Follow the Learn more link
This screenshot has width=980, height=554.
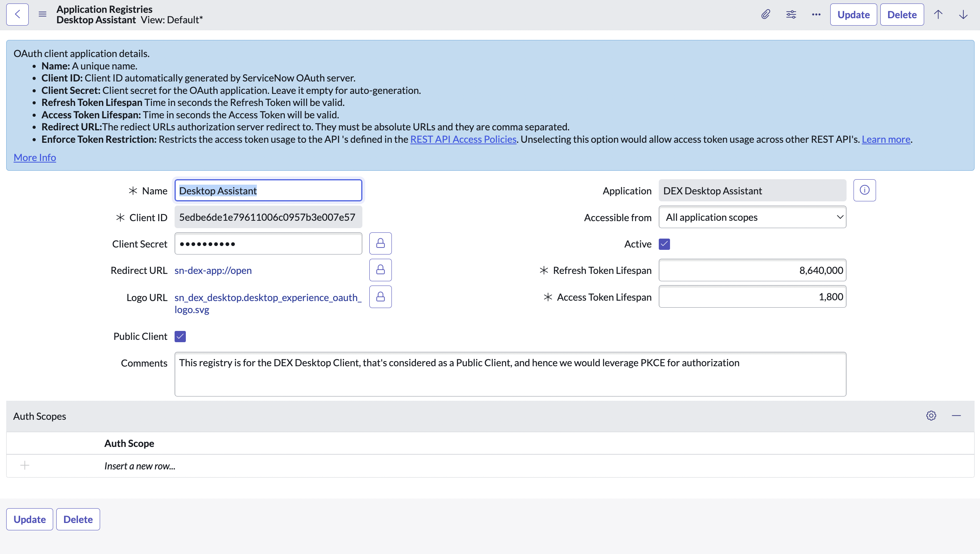tap(886, 139)
